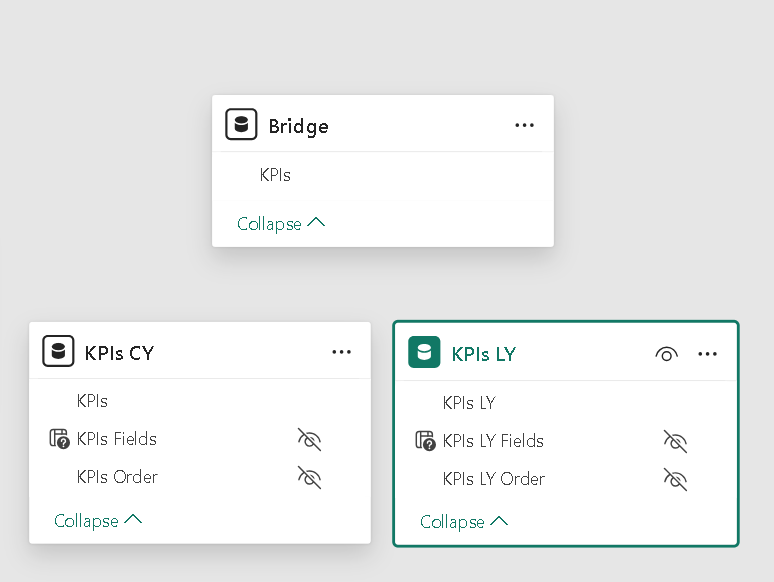Click the Bridge table database icon
The width and height of the screenshot is (774, 582).
[240, 125]
